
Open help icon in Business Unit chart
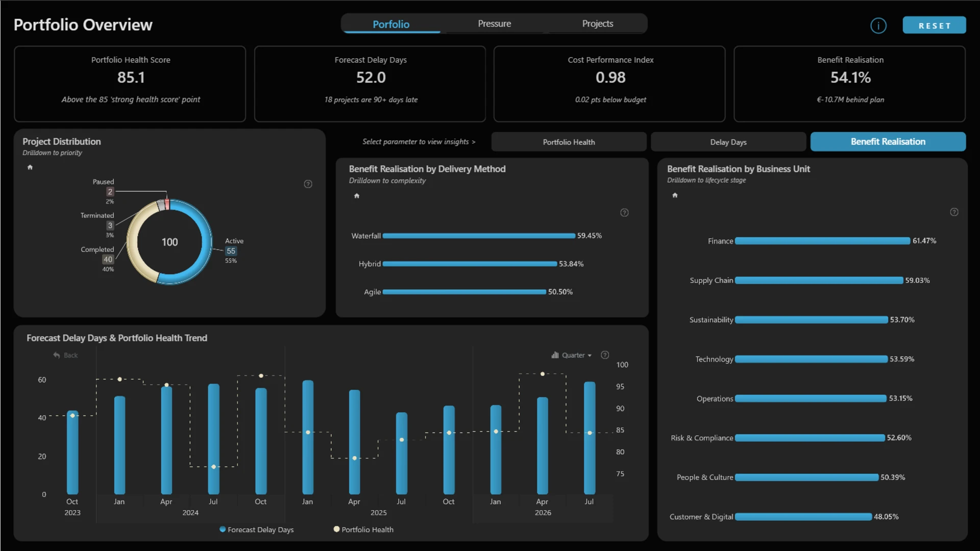pos(954,212)
